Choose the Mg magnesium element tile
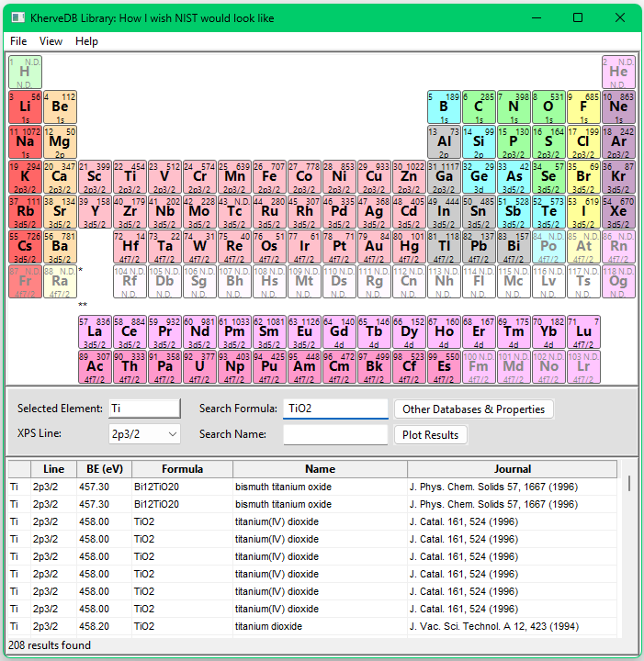Image resolution: width=644 pixels, height=661 pixels. [x=60, y=142]
